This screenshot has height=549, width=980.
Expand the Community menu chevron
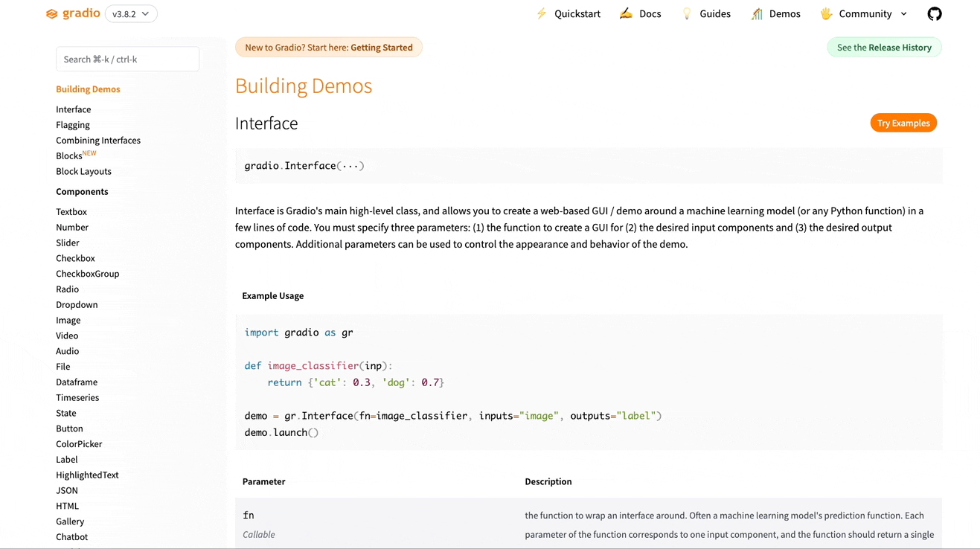click(904, 14)
